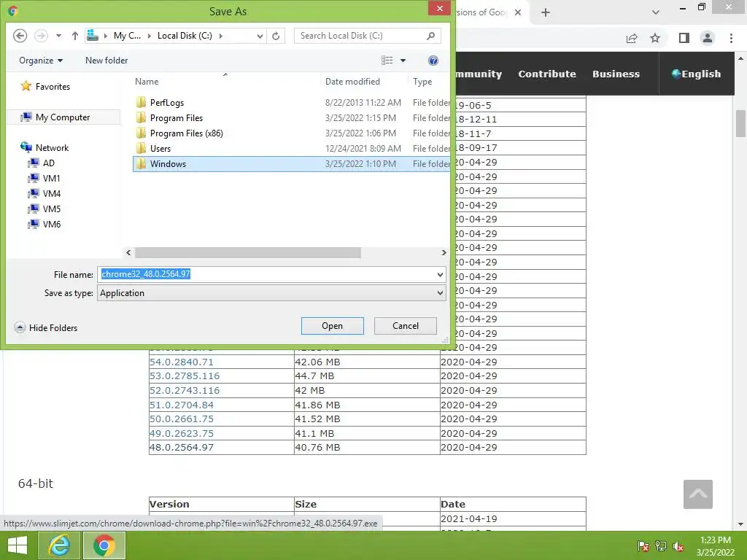Download version 54.0.2840.71
The width and height of the screenshot is (747, 560).
click(182, 362)
